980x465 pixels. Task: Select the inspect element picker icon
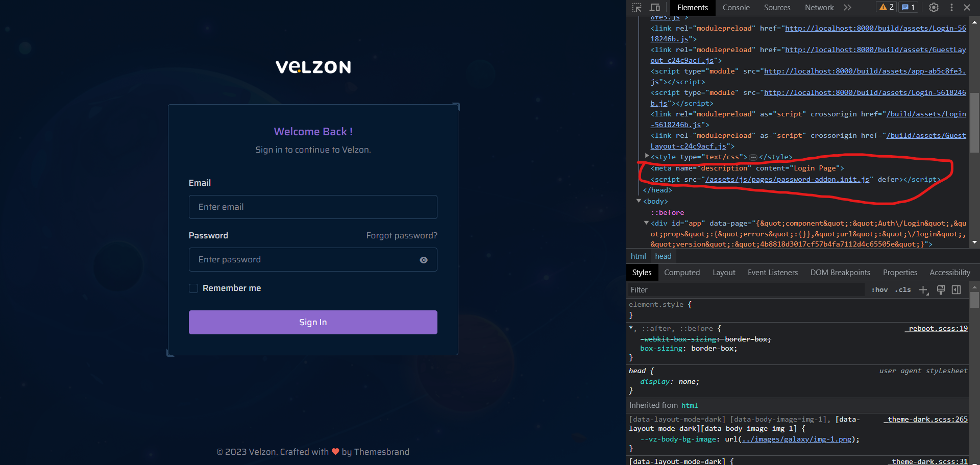(x=636, y=8)
